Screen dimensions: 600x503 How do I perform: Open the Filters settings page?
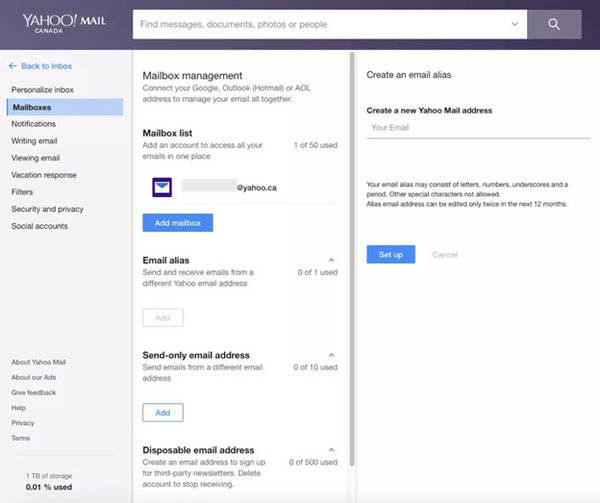tap(22, 192)
